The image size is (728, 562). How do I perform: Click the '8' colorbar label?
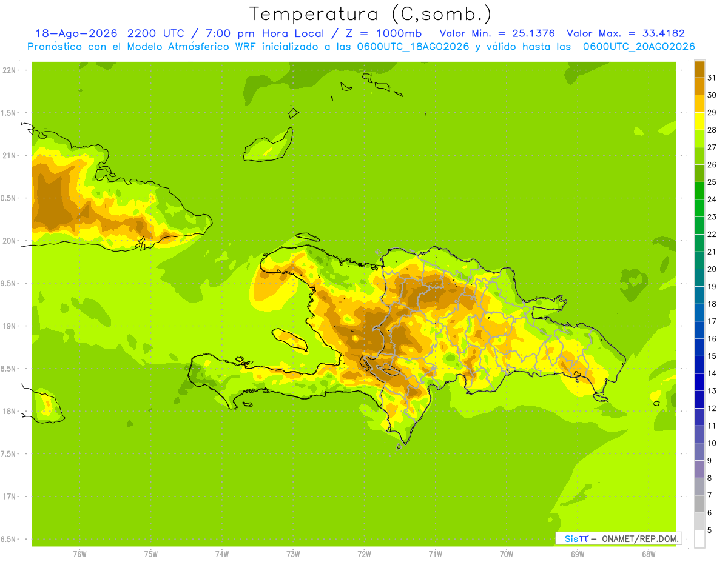(710, 478)
